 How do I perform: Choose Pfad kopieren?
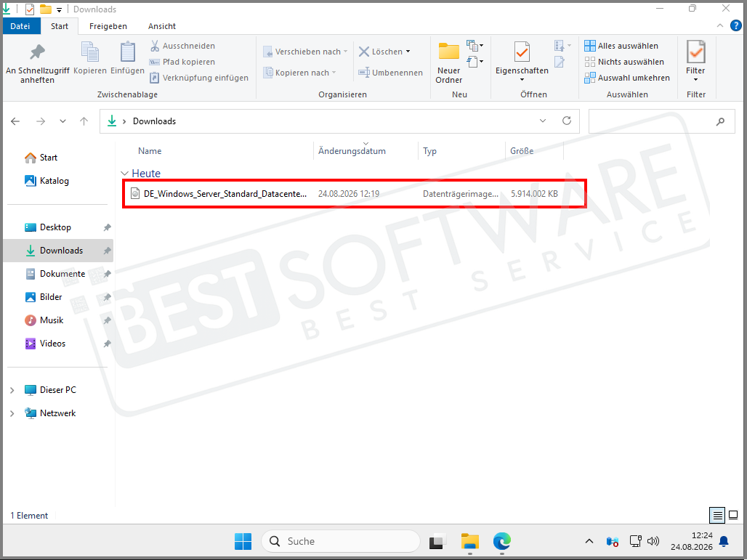coord(183,62)
